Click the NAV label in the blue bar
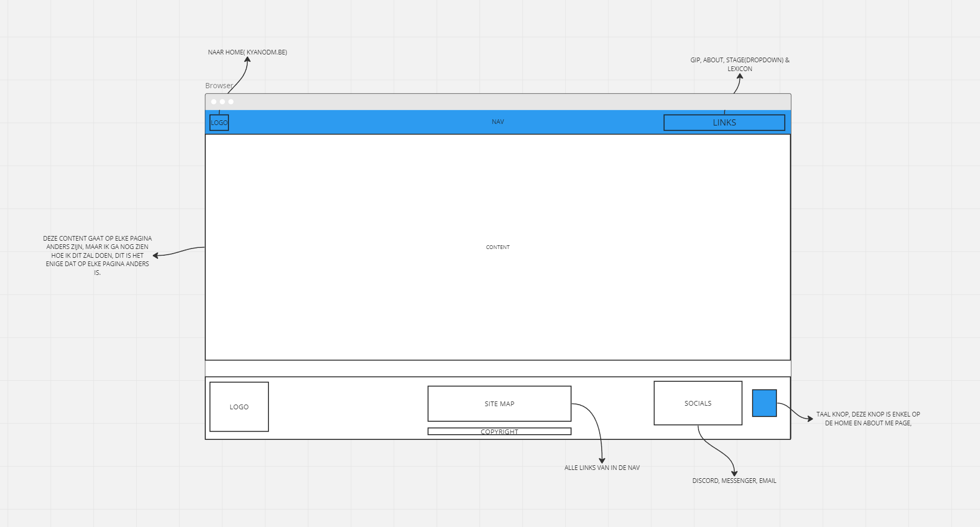The height and width of the screenshot is (527, 980). [x=498, y=122]
